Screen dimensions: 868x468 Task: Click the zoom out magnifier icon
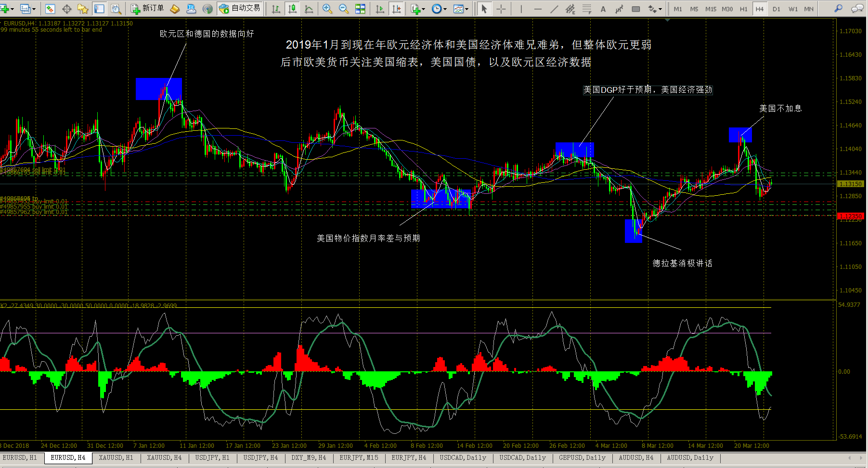tap(344, 9)
